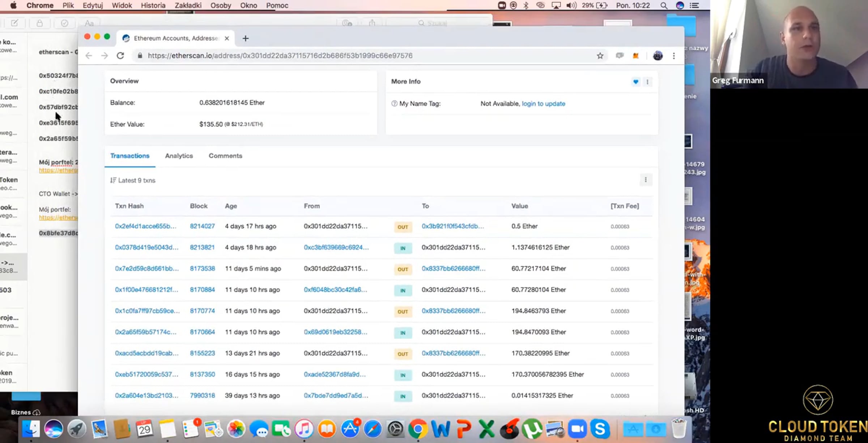
Task: Open Calendar from the Dock
Action: pos(145,429)
